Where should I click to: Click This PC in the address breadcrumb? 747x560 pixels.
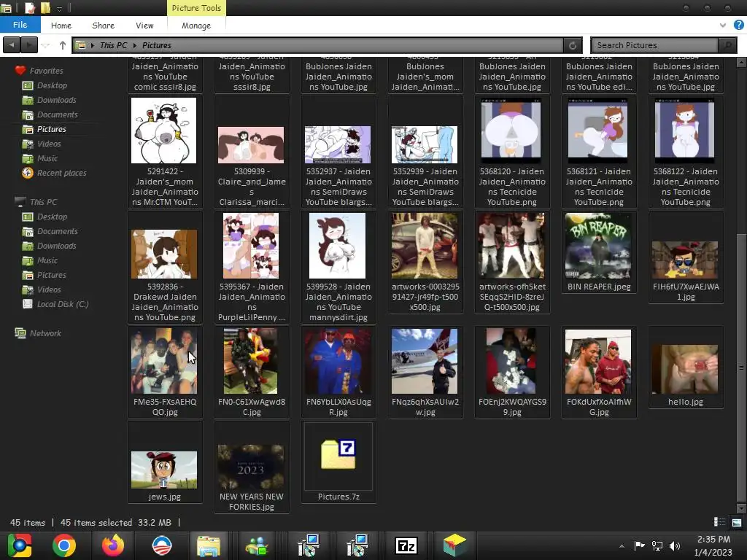coord(113,45)
